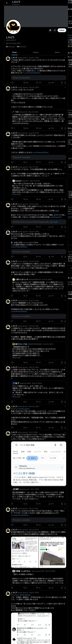Share the post with 2.6K likes

[65, 128]
